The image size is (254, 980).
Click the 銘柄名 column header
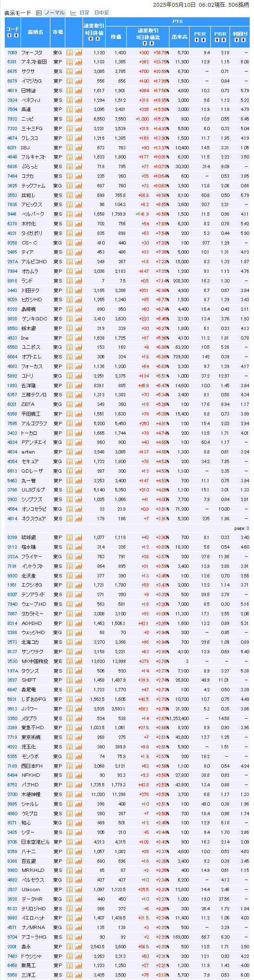pos(35,32)
